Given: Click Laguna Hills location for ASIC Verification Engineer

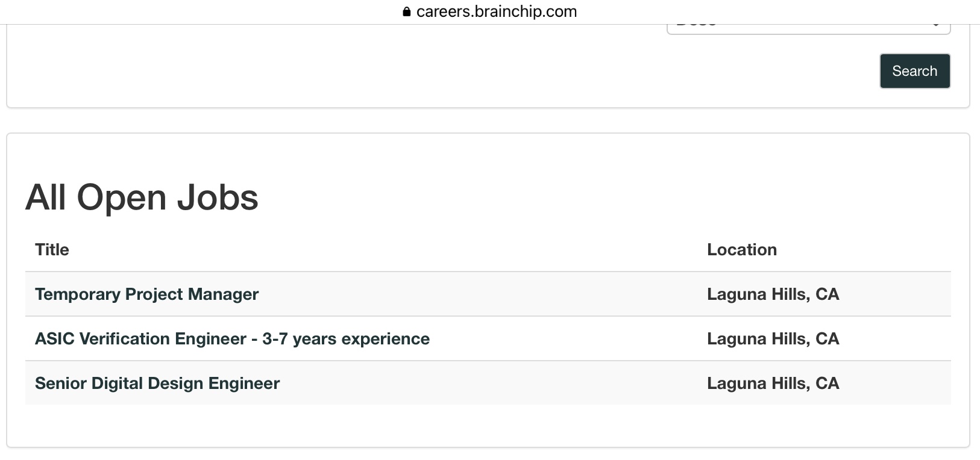Looking at the screenshot, I should point(773,339).
